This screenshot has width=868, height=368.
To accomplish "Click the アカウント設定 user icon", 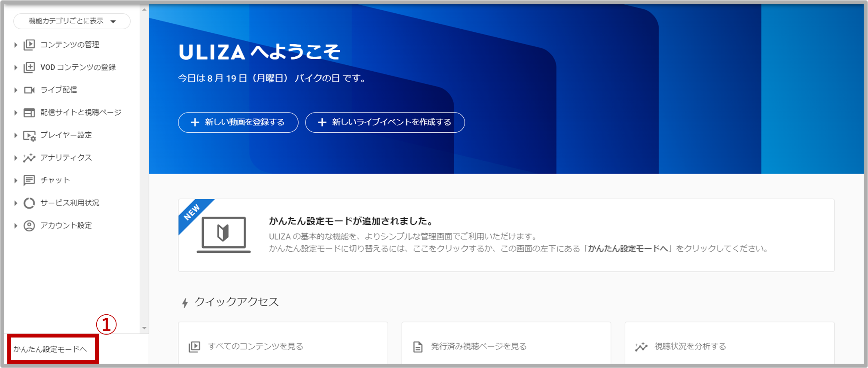I will [x=29, y=225].
